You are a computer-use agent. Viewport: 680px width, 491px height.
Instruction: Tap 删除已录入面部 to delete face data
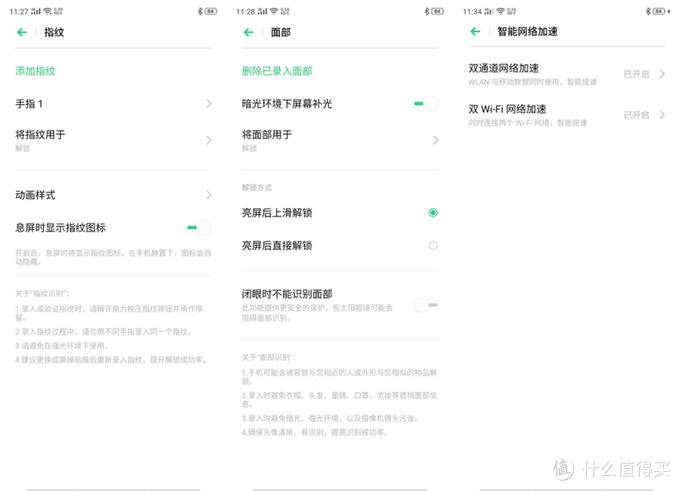277,71
